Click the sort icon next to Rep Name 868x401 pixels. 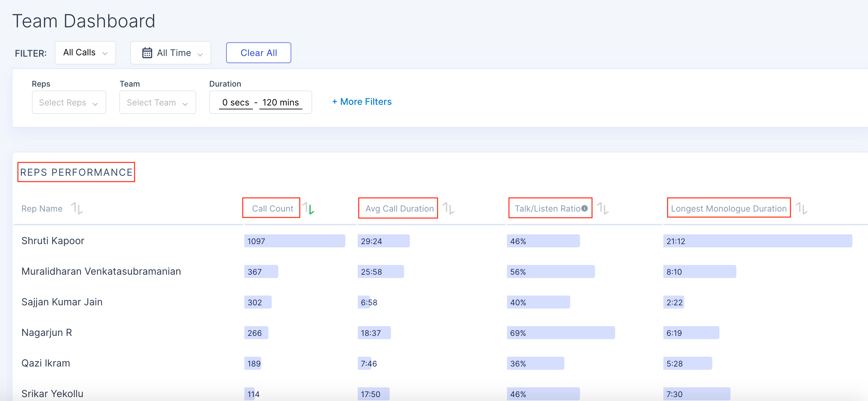[77, 208]
